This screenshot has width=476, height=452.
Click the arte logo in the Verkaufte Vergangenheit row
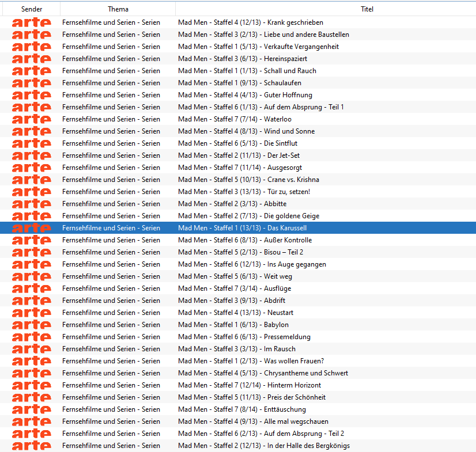[32, 47]
